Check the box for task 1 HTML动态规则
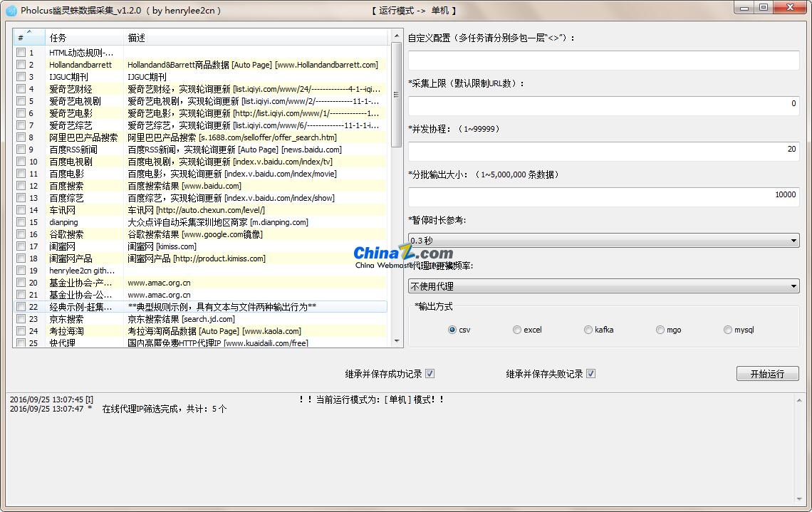812x512 pixels. point(21,52)
